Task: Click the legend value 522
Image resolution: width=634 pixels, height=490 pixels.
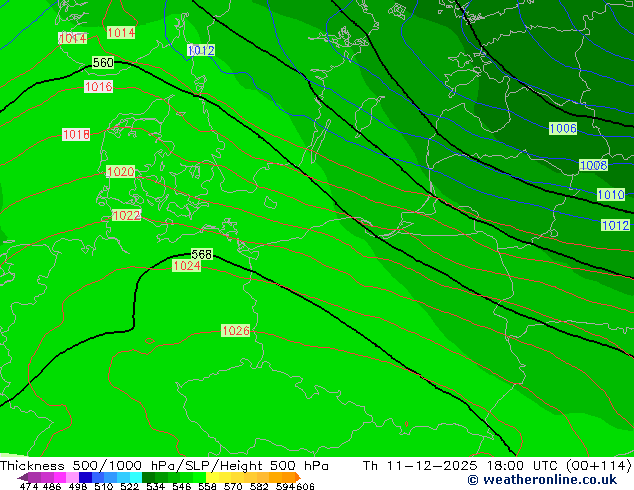Action: tap(129, 486)
